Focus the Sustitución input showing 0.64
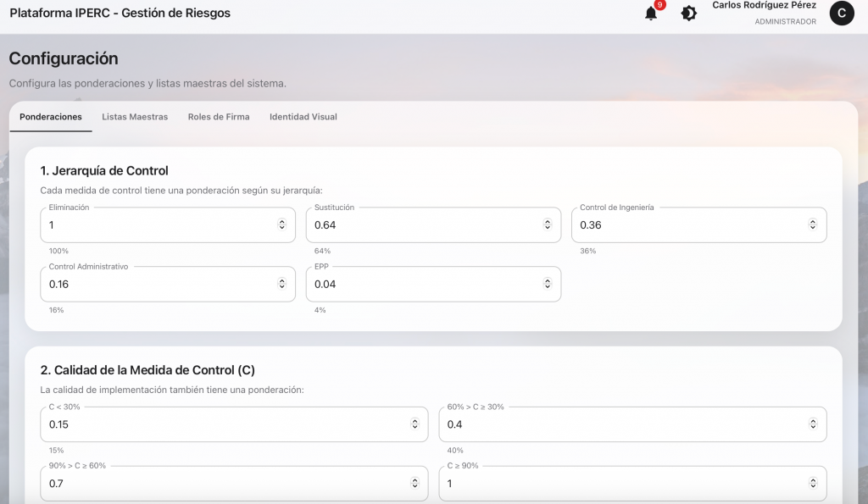Screen dimensions: 868x504 tap(420, 225)
